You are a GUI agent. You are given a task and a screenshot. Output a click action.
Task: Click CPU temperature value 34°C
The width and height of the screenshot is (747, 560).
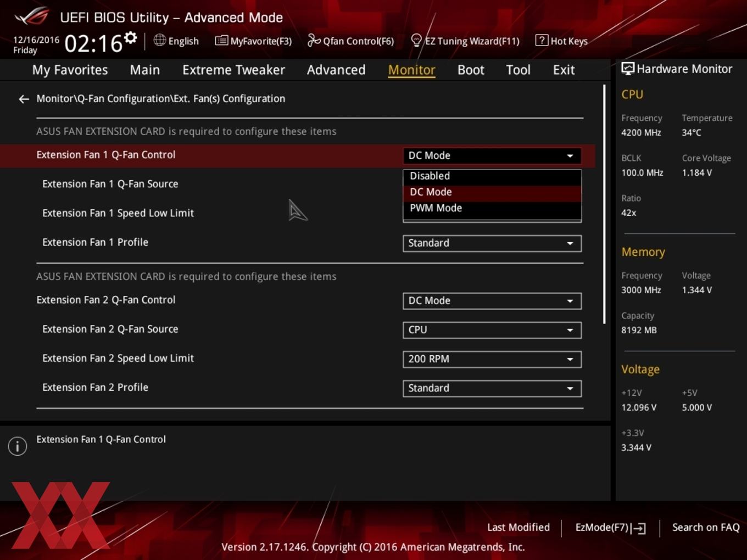point(692,133)
